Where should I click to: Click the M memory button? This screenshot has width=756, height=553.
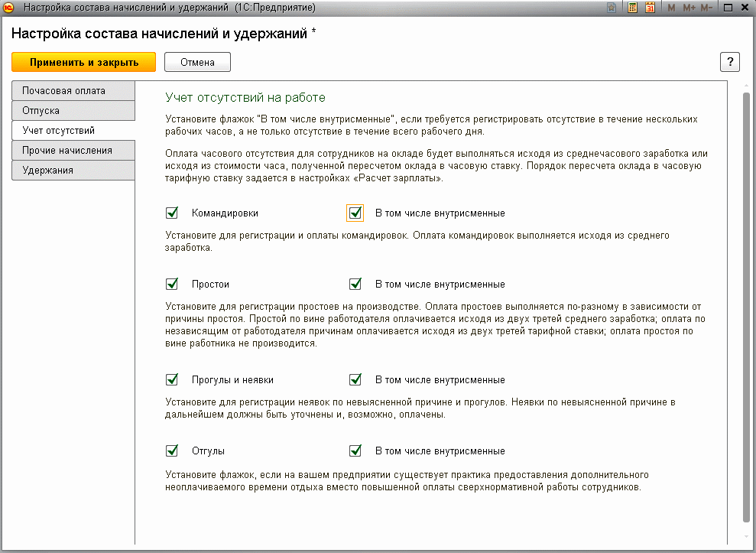click(x=671, y=8)
